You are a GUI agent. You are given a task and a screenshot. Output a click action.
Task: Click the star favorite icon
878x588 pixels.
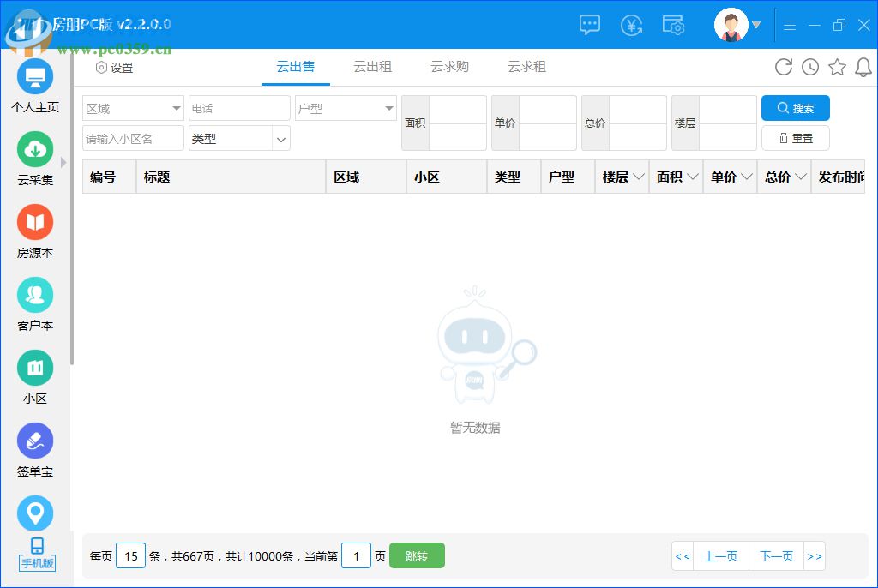pyautogui.click(x=837, y=67)
